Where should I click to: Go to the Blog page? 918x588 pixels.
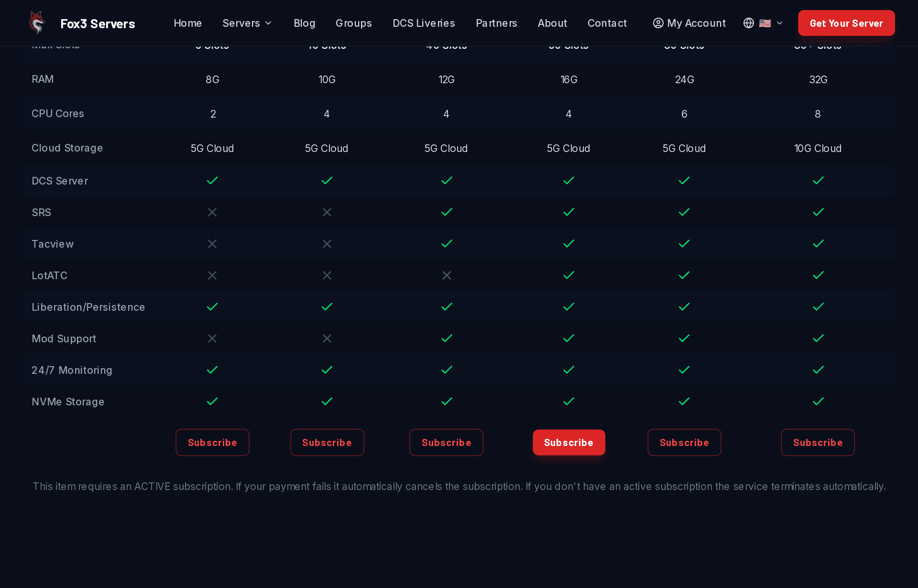pos(305,23)
